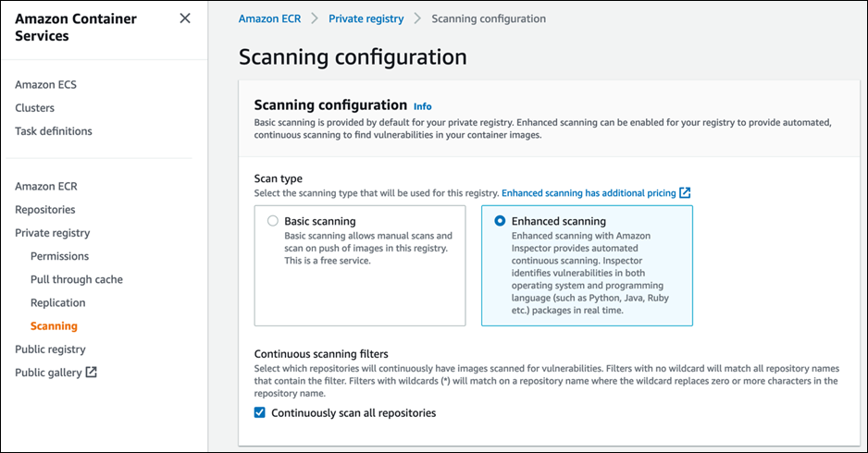
Task: Navigate to Repositories
Action: [x=44, y=210]
